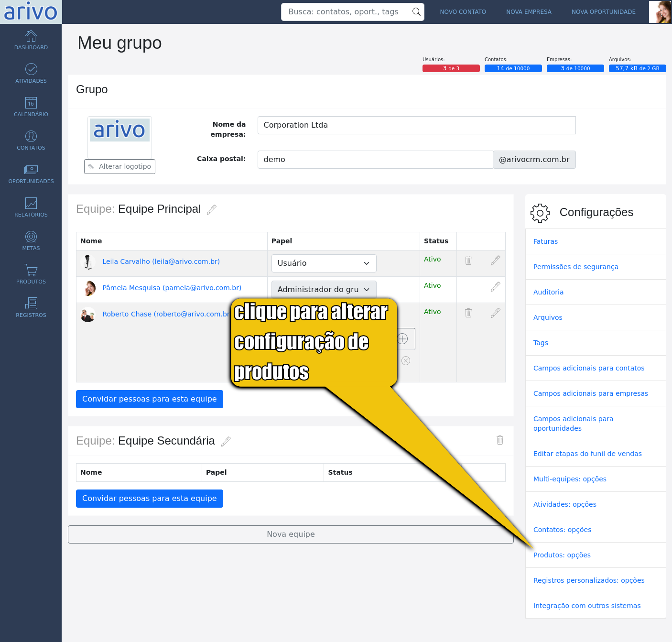Screen dimensions: 672x642
Task: Click edit pencil in Leila Carvalho's row
Action: [496, 260]
